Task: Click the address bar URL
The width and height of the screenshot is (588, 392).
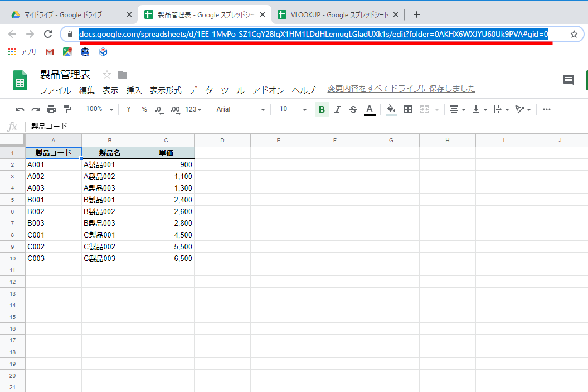Action: click(x=313, y=34)
